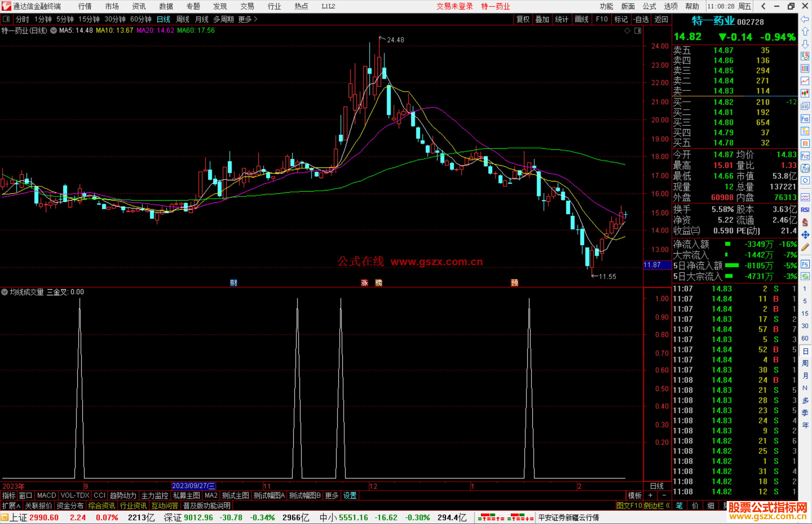The width and height of the screenshot is (812, 524).
Task: Open the 行情 menu
Action: [85, 6]
